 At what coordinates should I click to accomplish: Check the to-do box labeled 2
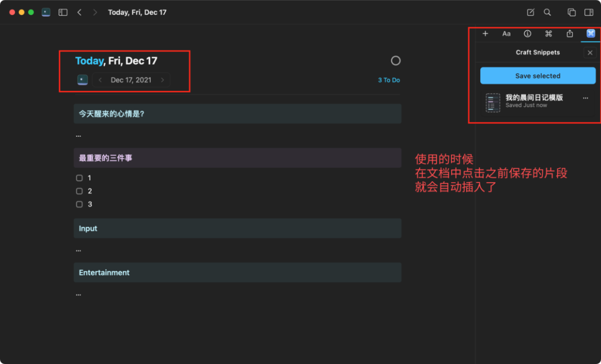tap(79, 191)
